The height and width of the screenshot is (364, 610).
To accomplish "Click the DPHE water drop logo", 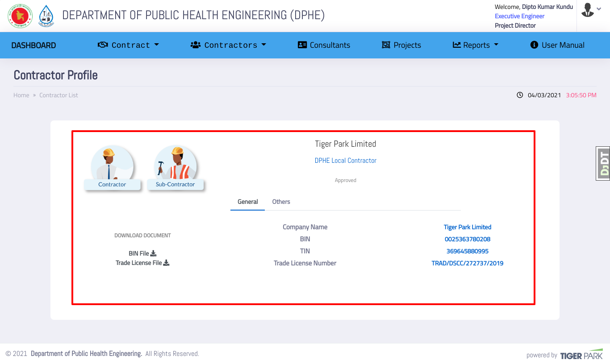I will pyautogui.click(x=46, y=16).
